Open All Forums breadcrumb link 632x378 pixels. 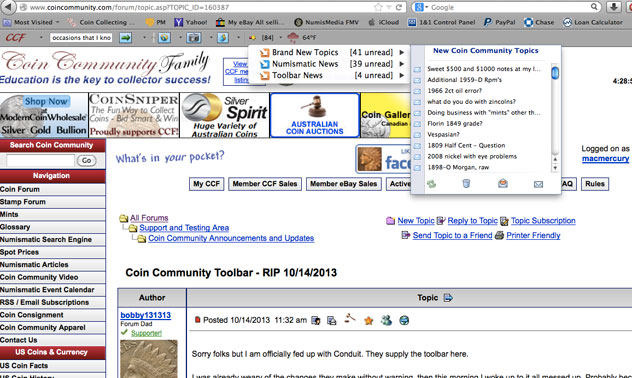pos(149,218)
